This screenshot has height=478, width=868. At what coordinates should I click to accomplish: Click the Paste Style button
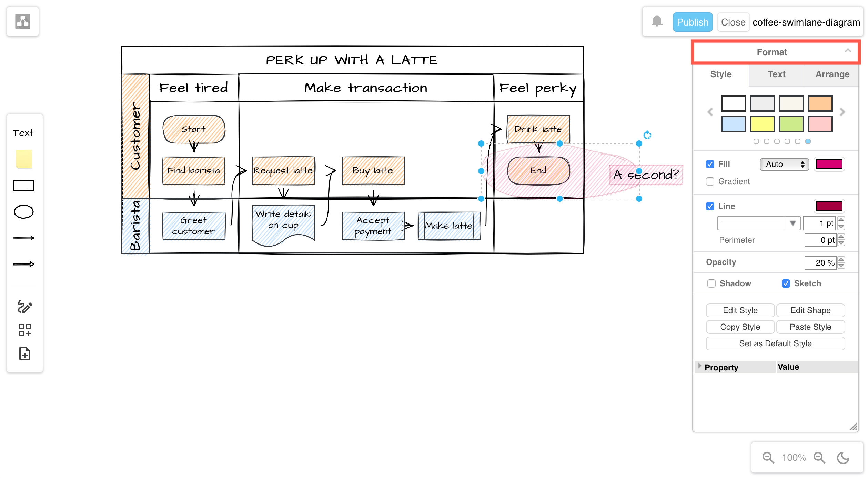(x=810, y=327)
